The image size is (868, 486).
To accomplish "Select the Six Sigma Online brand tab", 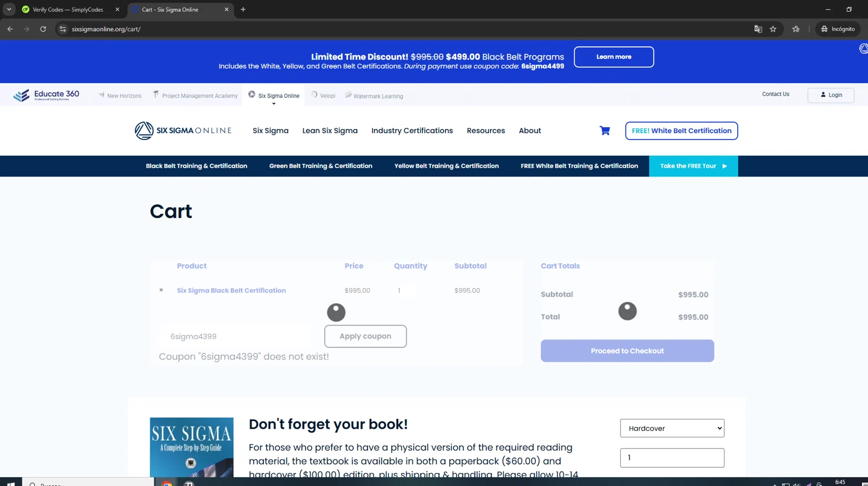I will tap(274, 95).
